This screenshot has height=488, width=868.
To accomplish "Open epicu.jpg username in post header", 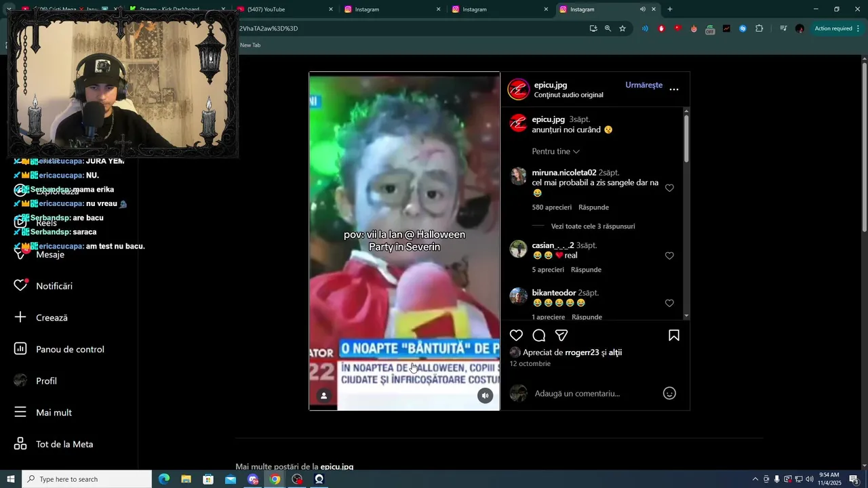I will click(x=550, y=85).
